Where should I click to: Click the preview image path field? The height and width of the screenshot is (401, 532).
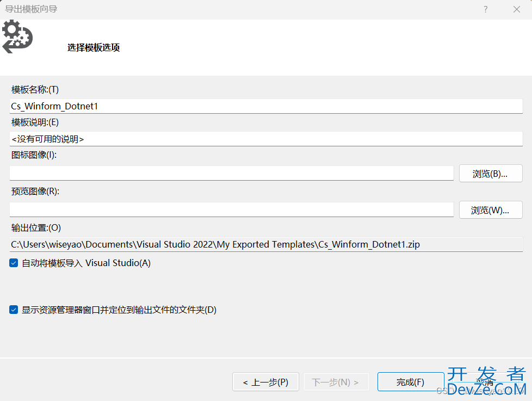(x=231, y=209)
